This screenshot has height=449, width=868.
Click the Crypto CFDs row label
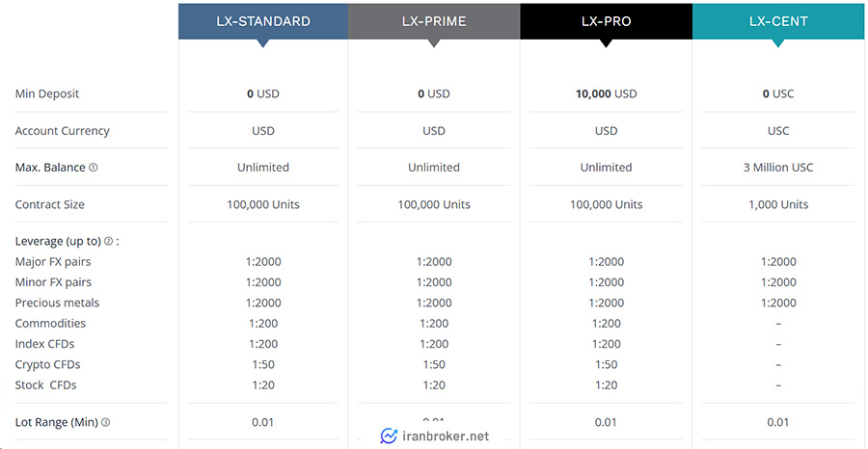coord(47,364)
